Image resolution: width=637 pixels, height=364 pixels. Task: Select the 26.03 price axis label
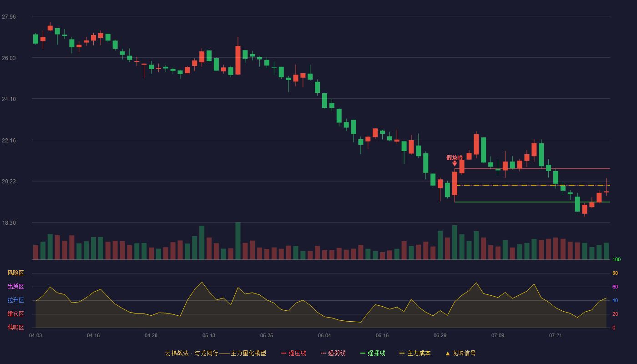click(9, 58)
